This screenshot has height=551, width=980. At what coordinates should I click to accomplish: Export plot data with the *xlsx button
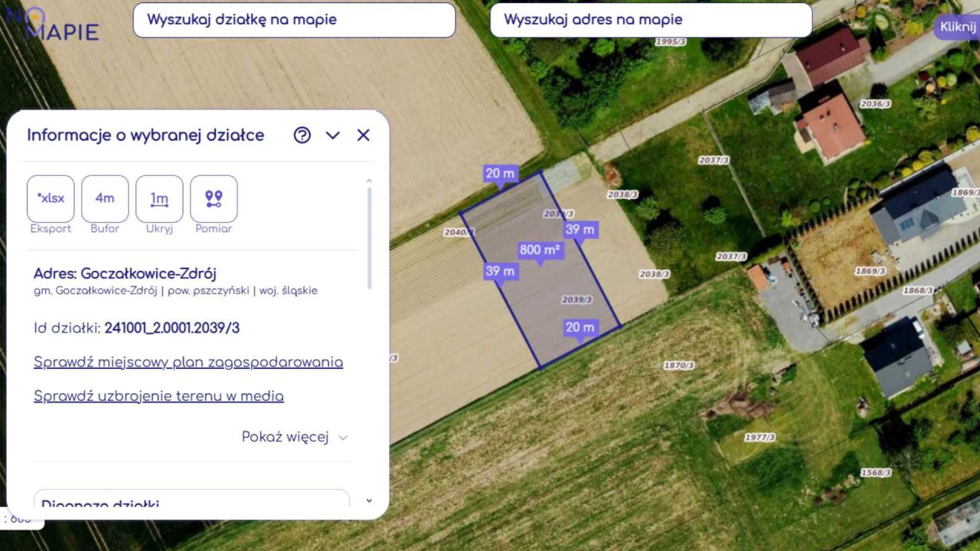point(51,198)
